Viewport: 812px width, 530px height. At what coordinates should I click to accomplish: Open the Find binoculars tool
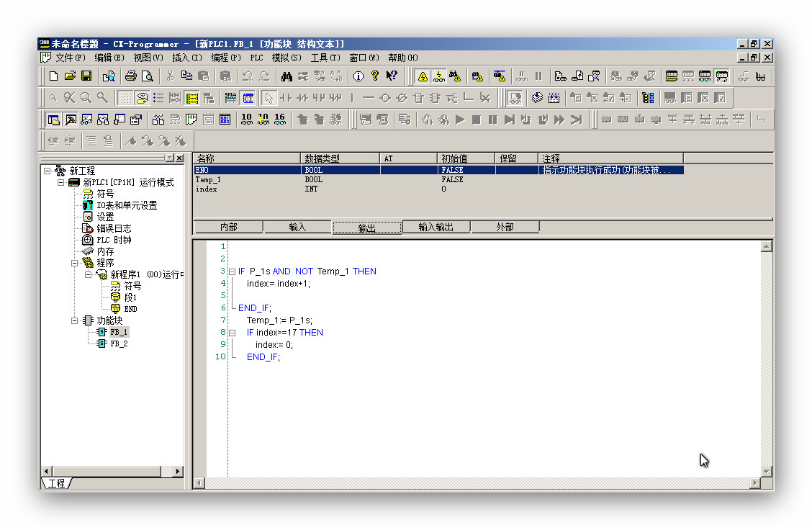click(x=286, y=76)
